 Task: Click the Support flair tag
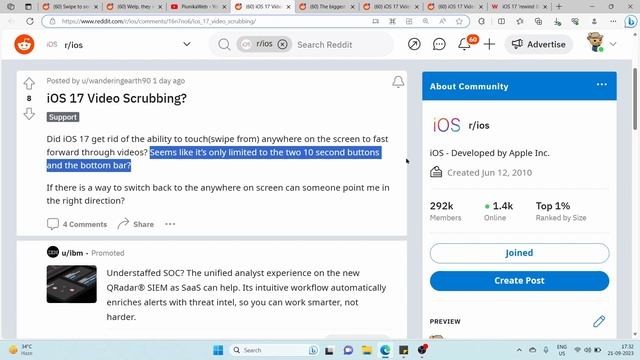pyautogui.click(x=63, y=117)
